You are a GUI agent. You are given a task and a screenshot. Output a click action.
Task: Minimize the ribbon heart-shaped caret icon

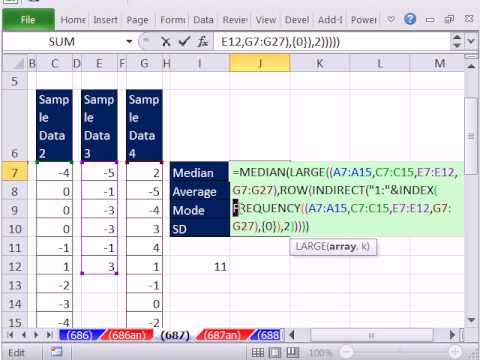pyautogui.click(x=391, y=19)
